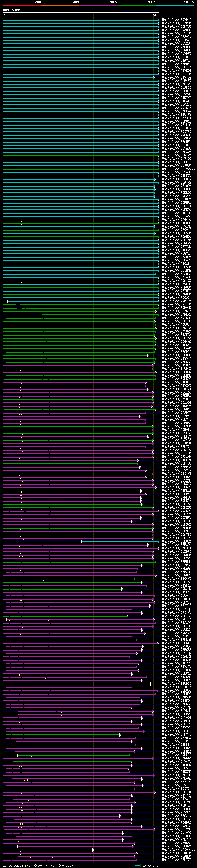Viewport: 197px width, 868px height.
Task: Click the red 20% identity legend segment
Action: [x=22, y=6]
